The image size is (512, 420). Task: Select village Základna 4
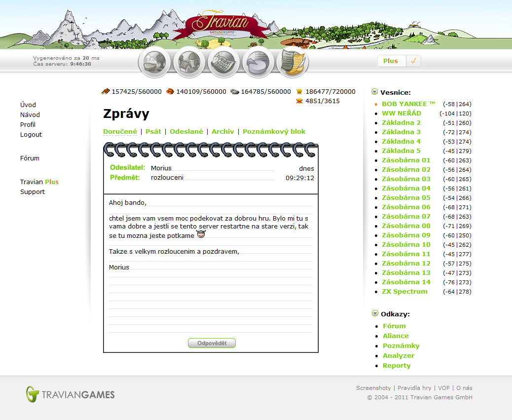point(402,142)
